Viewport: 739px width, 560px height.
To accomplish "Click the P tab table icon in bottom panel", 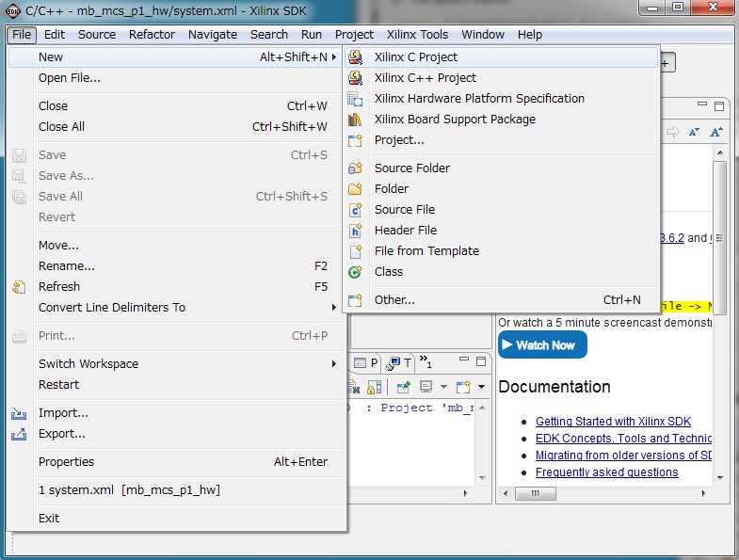I will pyautogui.click(x=360, y=362).
